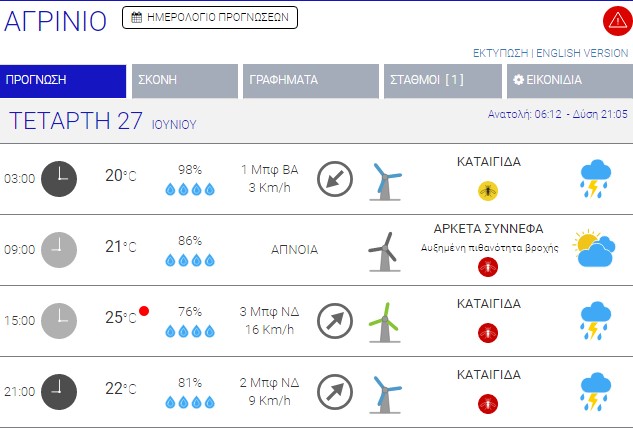
Task: Click the 03:00 humidity droplets icon
Action: [190, 188]
